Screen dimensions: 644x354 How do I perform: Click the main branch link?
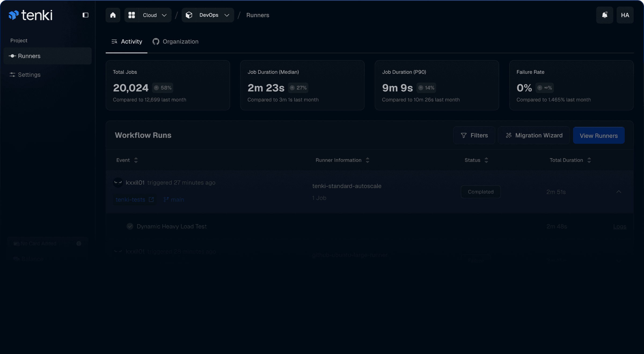click(174, 200)
